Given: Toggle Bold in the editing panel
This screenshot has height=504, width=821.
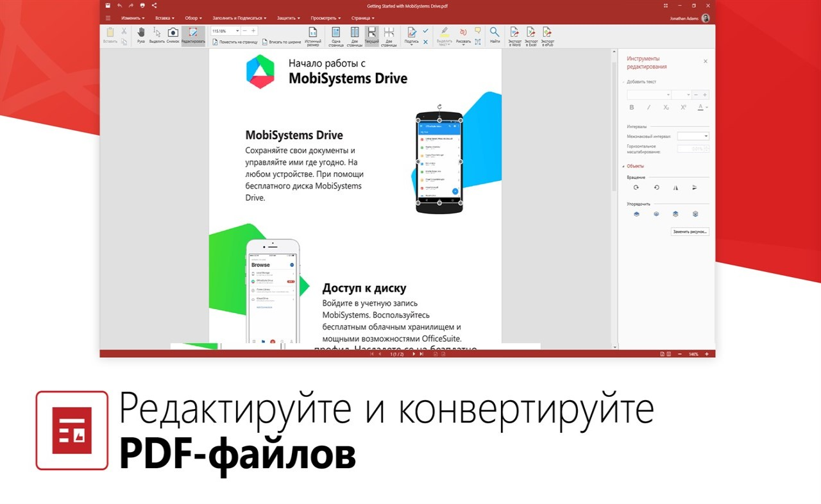Looking at the screenshot, I should pos(632,107).
